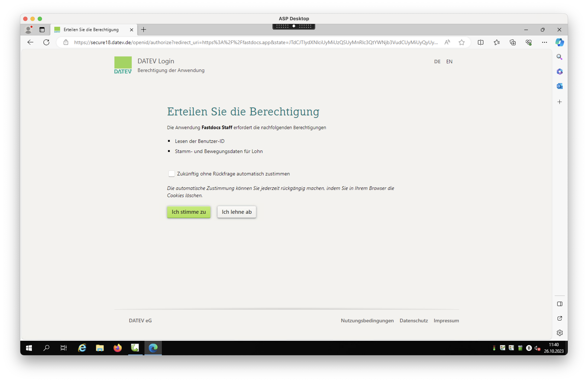Refresh the DATEV login page
The height and width of the screenshot is (382, 588).
(47, 43)
